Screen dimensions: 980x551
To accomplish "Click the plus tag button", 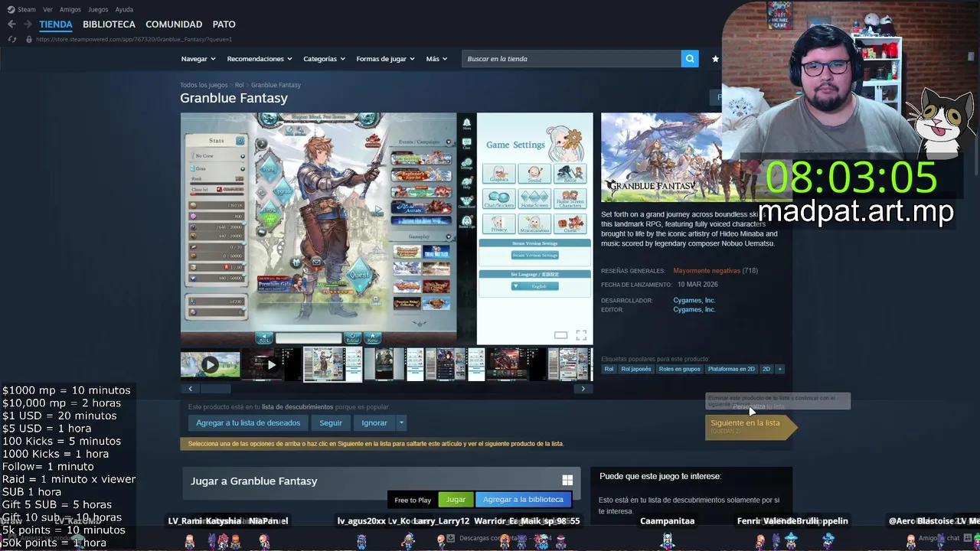I will (x=779, y=369).
